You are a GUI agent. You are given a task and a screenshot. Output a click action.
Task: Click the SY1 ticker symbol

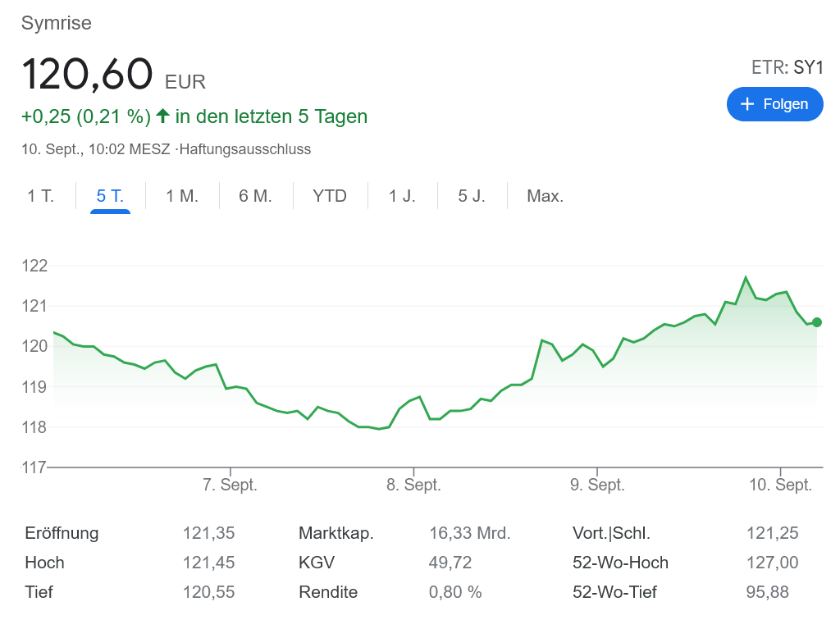808,67
